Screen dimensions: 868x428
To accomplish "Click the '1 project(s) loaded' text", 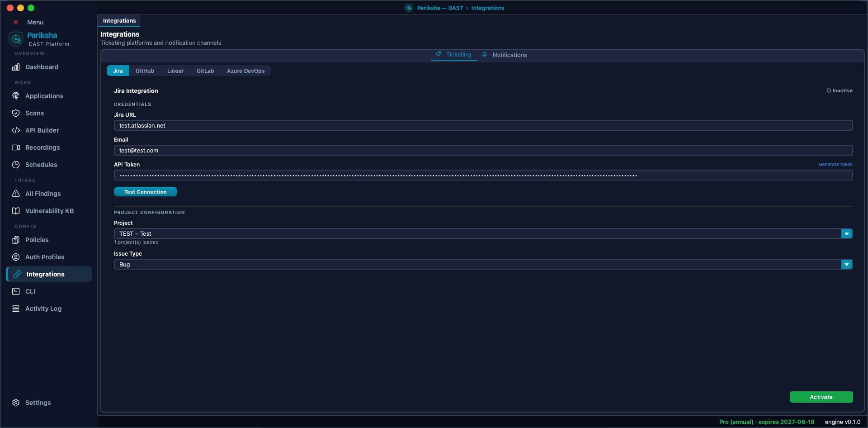I will [136, 242].
